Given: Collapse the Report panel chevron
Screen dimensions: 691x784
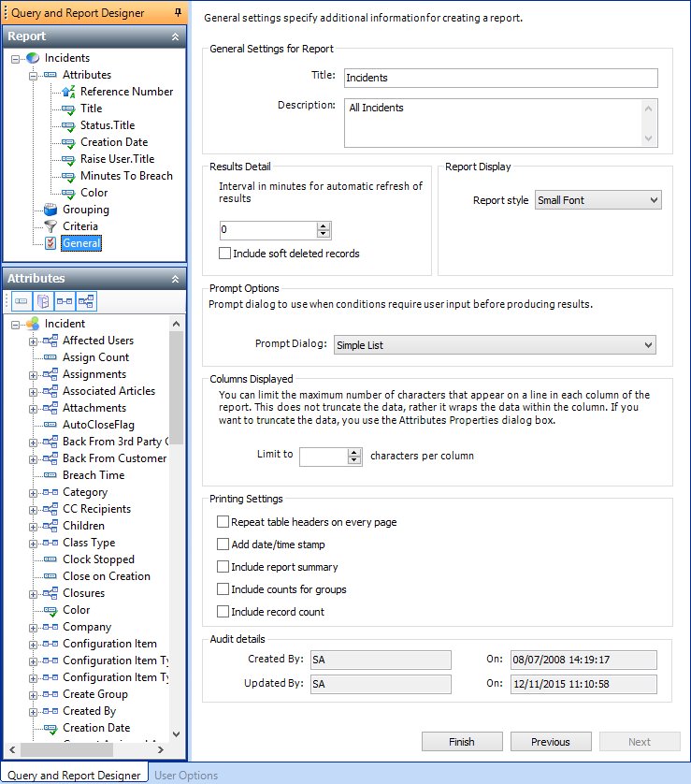Looking at the screenshot, I should point(176,36).
